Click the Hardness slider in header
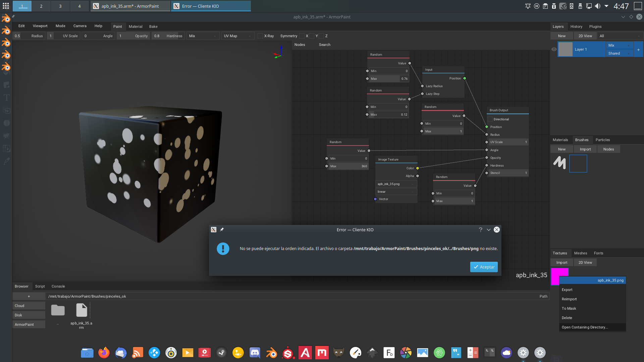 point(168,36)
